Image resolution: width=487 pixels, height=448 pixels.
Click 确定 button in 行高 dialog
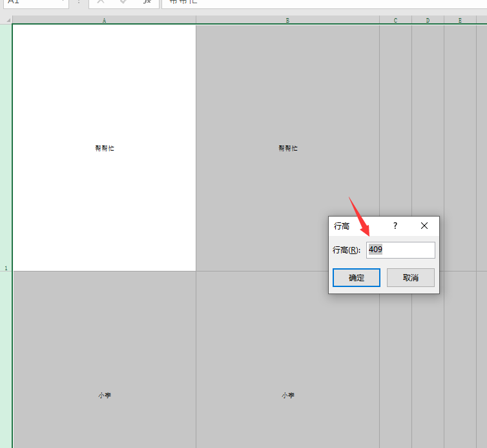[357, 277]
